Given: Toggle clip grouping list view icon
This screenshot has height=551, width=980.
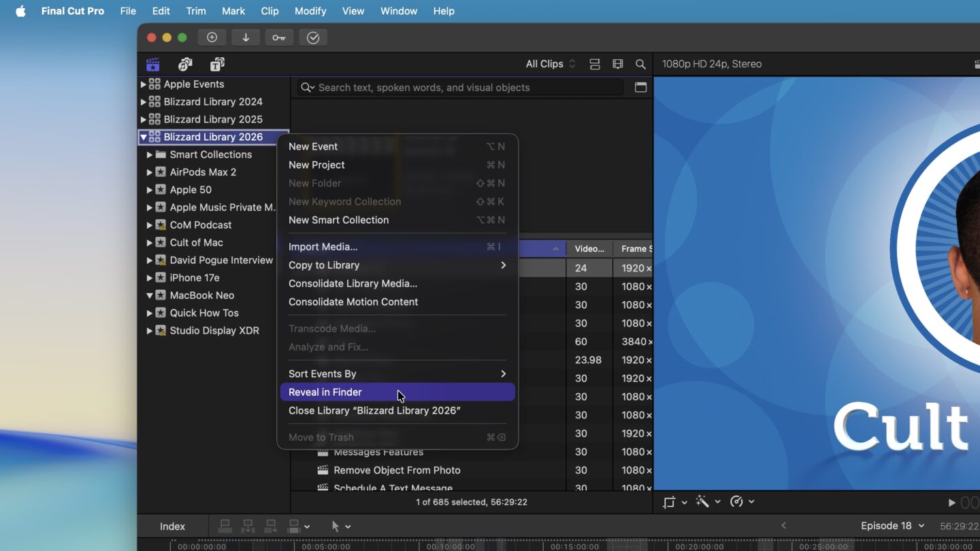Looking at the screenshot, I should coord(595,64).
